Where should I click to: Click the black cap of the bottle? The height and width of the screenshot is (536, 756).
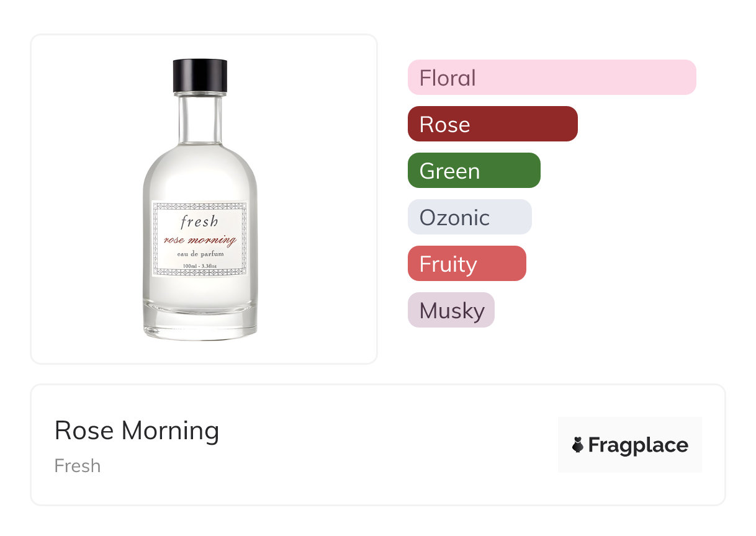[x=200, y=75]
